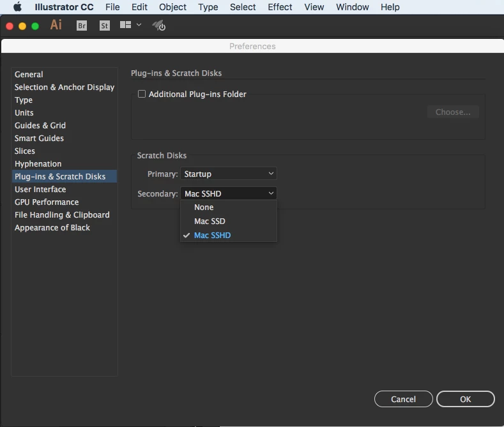Click the GPU performance rocket icon
Screen dimensions: 504x427
pos(159,26)
